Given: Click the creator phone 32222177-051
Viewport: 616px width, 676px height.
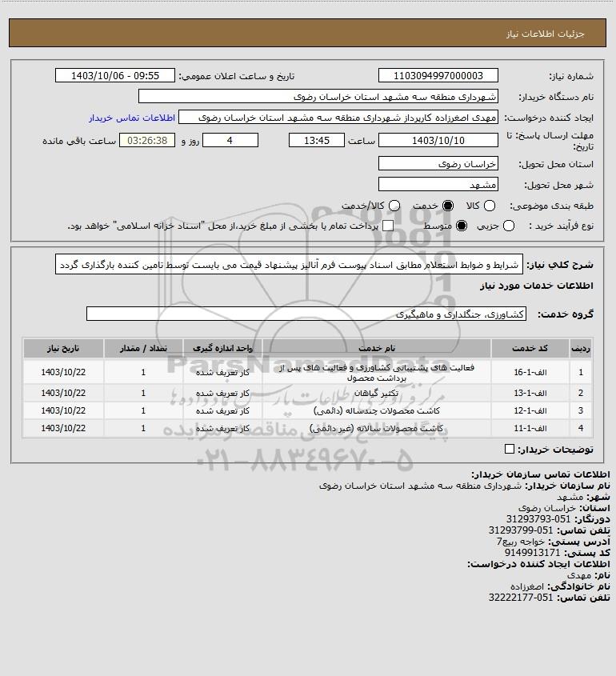Looking at the screenshot, I should point(521,598).
